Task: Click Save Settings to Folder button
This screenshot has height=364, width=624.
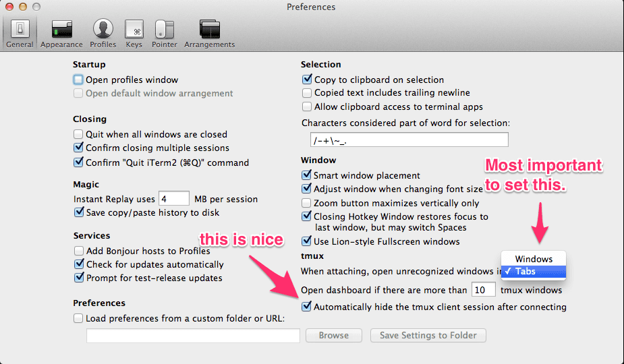Action: (x=428, y=335)
